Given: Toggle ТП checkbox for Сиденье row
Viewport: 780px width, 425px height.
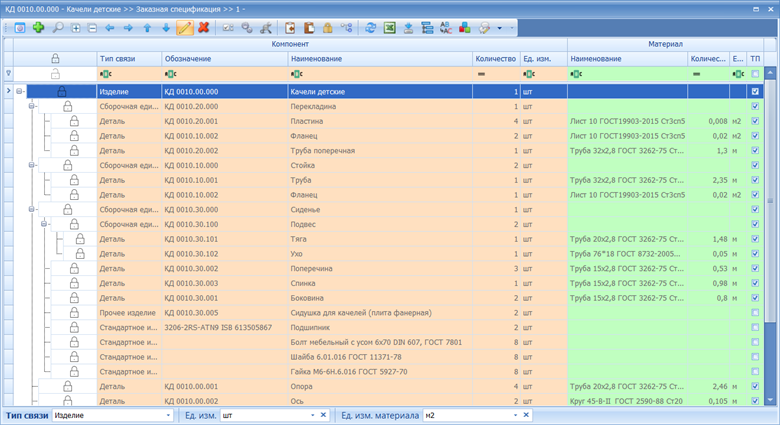Looking at the screenshot, I should pyautogui.click(x=755, y=210).
